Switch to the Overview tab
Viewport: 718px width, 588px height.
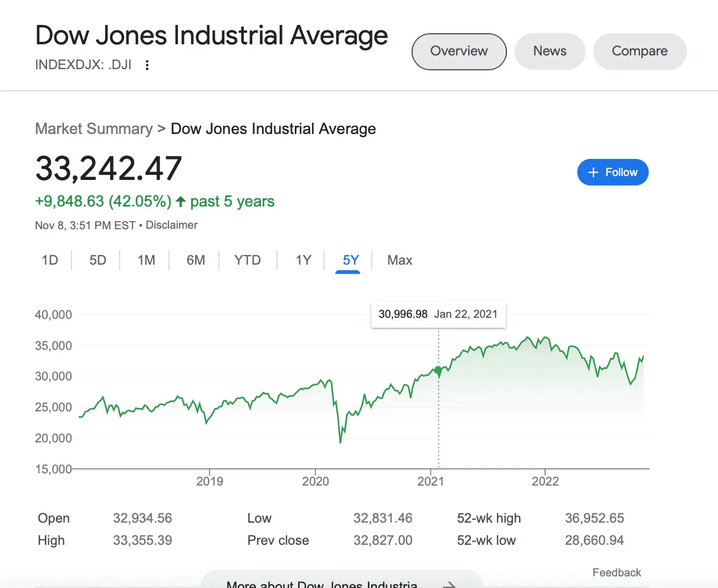coord(459,51)
